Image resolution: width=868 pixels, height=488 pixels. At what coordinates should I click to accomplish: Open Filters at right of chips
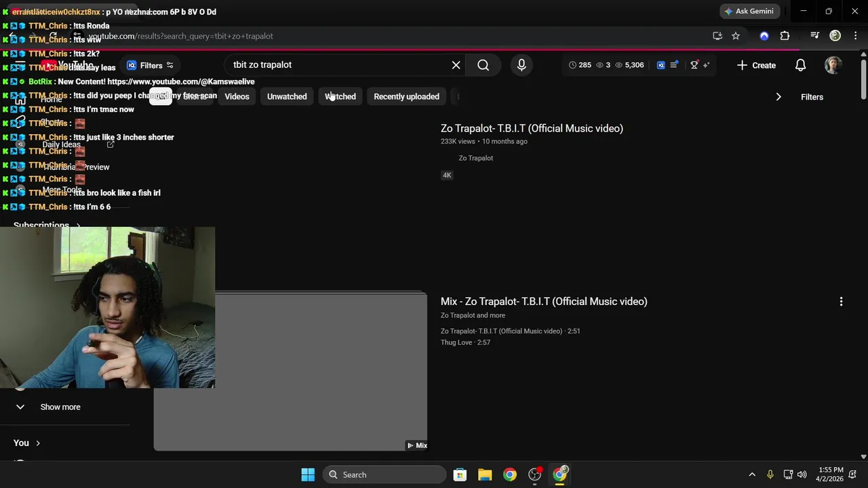pos(812,97)
